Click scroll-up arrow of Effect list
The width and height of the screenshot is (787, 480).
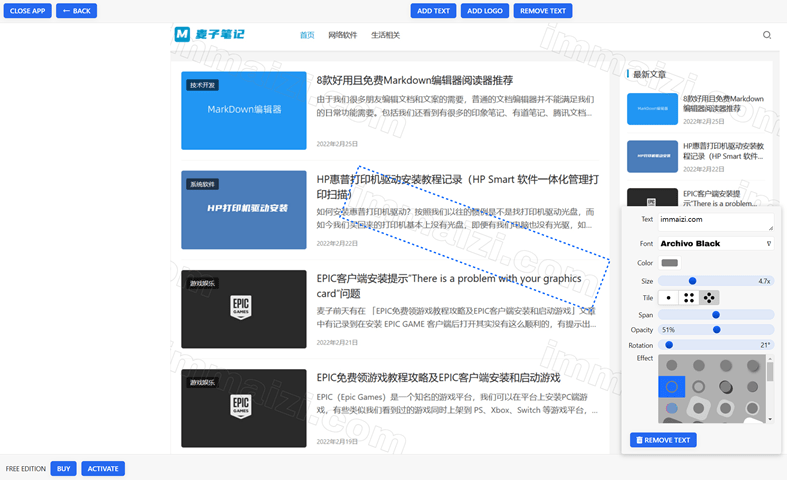tap(770, 358)
